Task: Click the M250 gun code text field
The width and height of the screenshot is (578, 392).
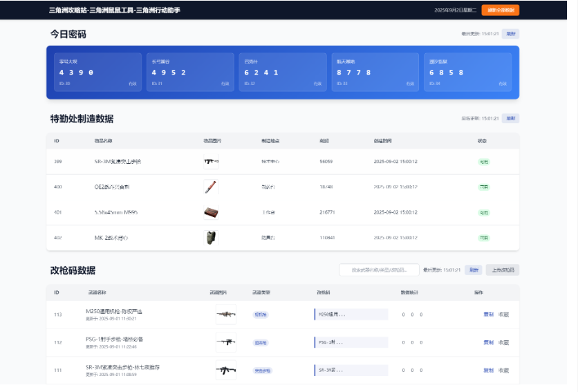Action: [351, 315]
